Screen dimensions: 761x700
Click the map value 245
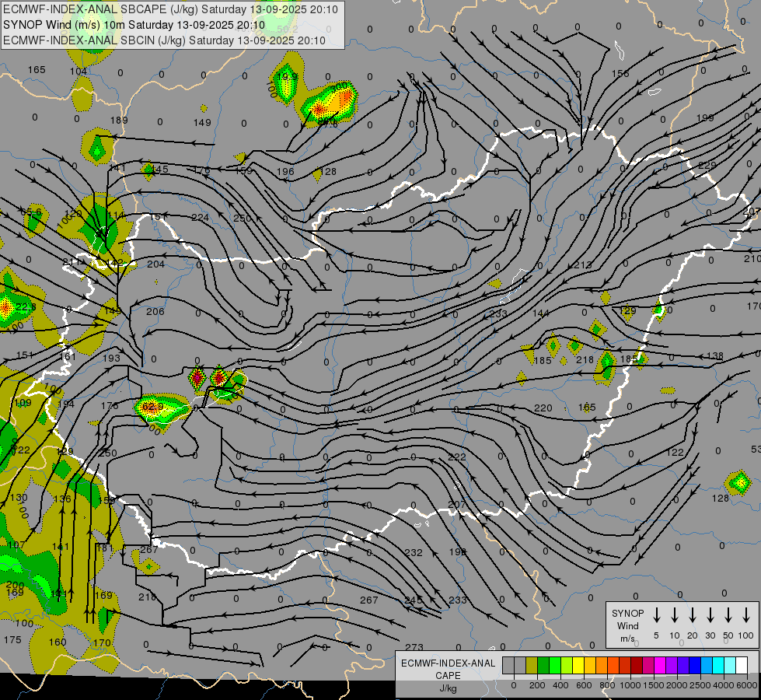click(414, 600)
